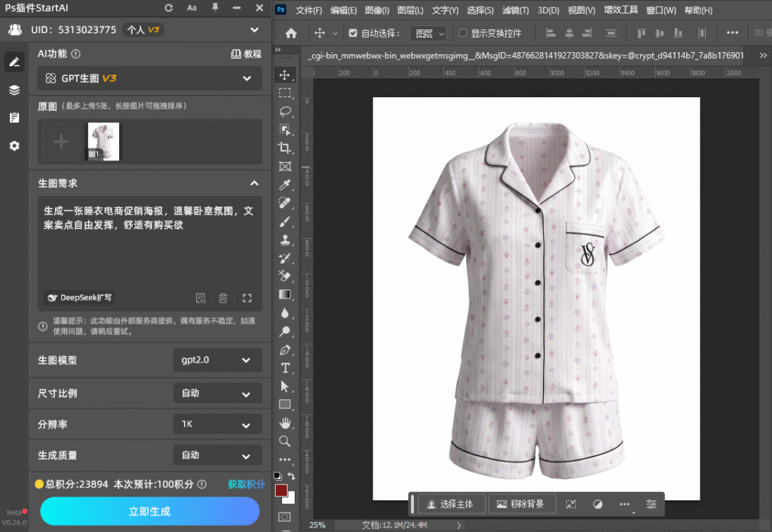Viewport: 772px width, 532px height.
Task: Open the edit toolbar three-dots button
Action: pyautogui.click(x=284, y=459)
